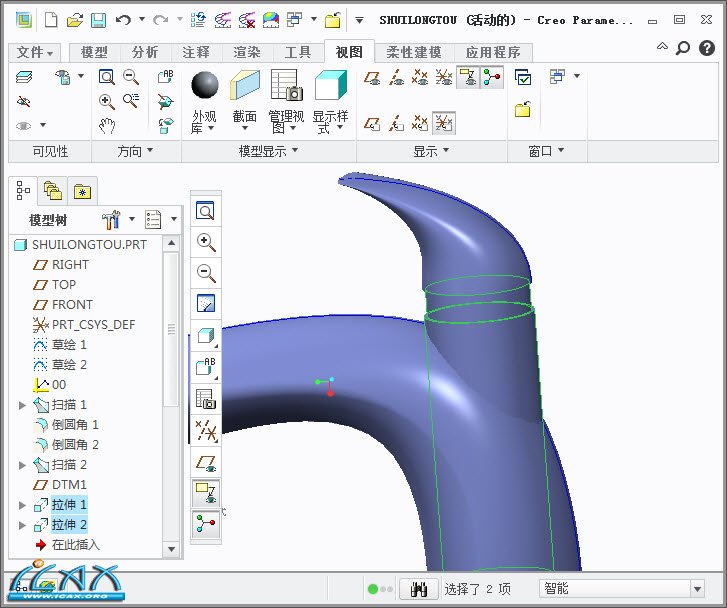Click the binoculars find icon in status bar
727x608 pixels.
pyautogui.click(x=419, y=589)
